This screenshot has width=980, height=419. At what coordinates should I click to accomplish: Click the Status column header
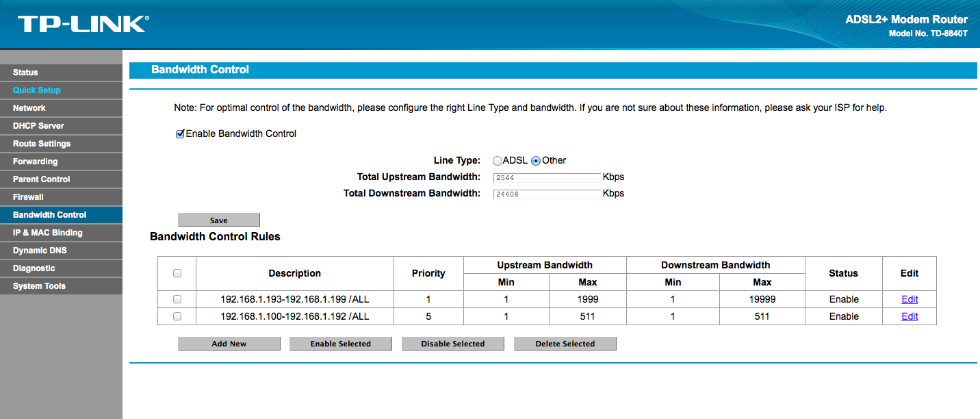coord(843,273)
